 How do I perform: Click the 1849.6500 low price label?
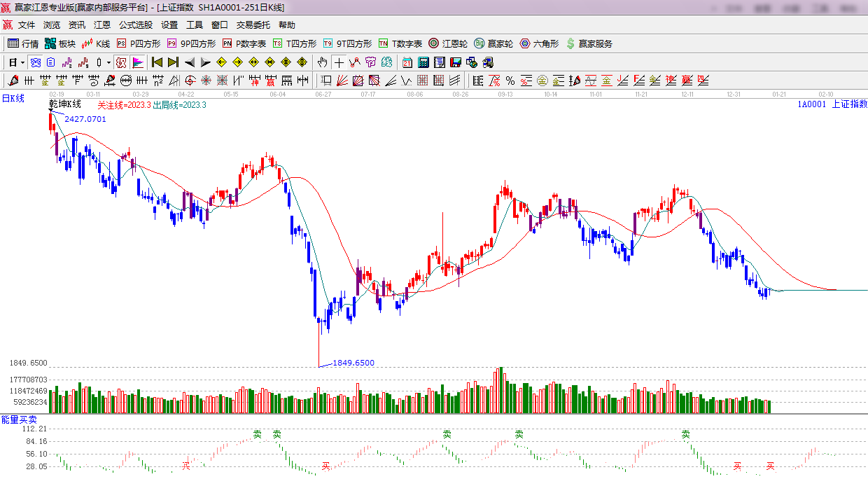[x=353, y=363]
